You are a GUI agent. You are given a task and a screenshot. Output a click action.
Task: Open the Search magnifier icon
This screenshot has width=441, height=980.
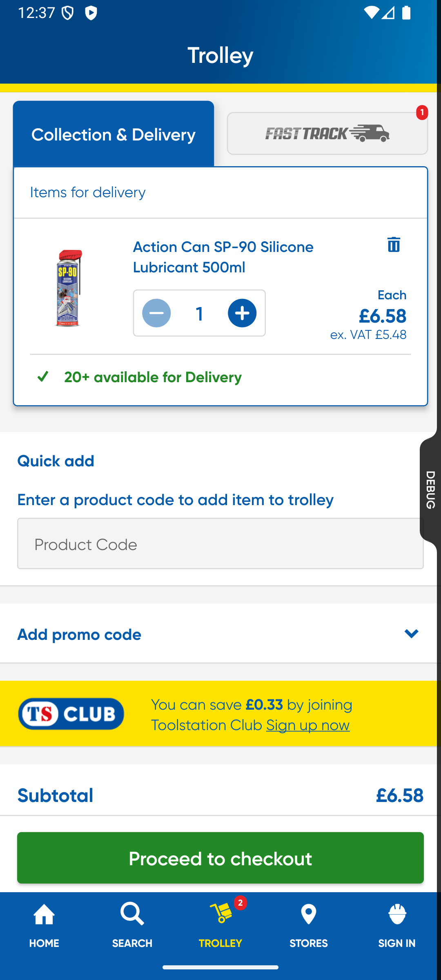(x=132, y=915)
